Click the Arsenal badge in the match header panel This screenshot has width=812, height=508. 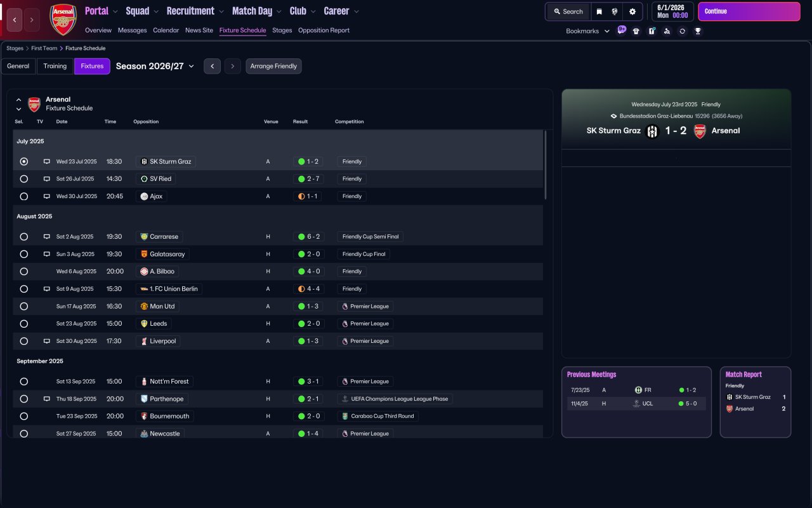pos(700,131)
